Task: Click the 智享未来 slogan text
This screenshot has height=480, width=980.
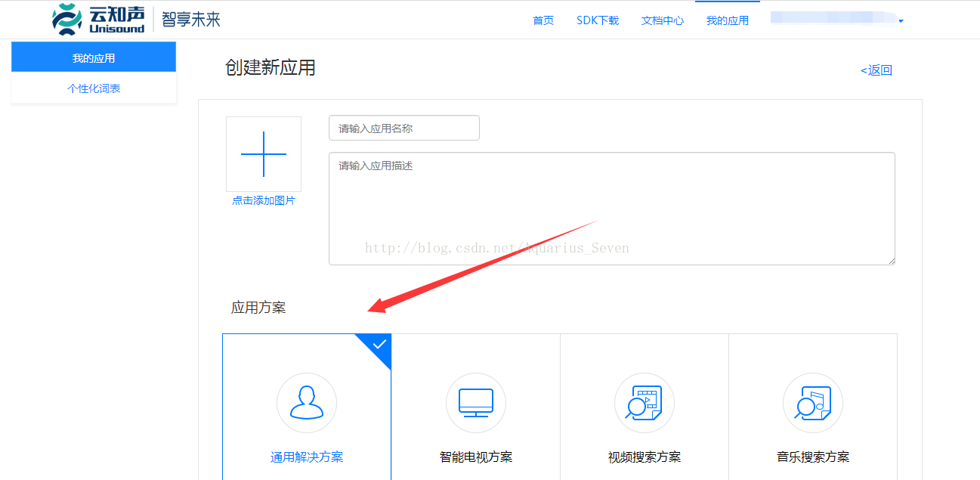Action: click(x=191, y=19)
